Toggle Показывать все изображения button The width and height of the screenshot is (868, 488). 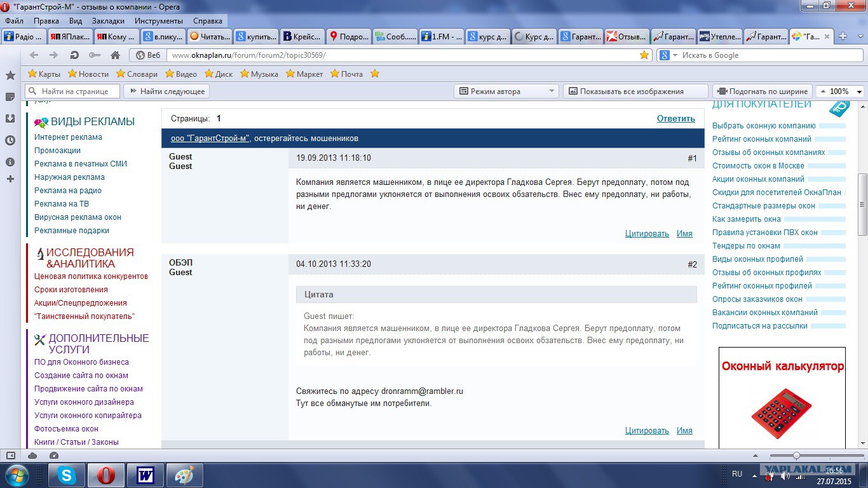click(x=635, y=91)
